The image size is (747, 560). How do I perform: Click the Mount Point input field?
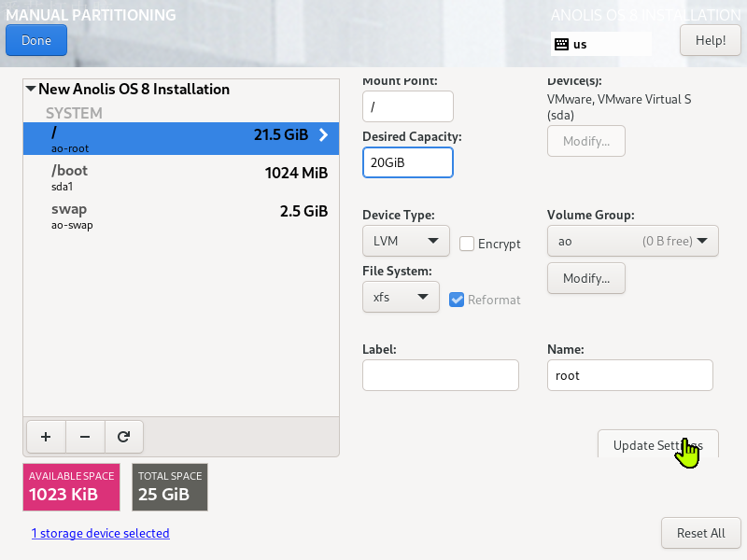pos(408,106)
